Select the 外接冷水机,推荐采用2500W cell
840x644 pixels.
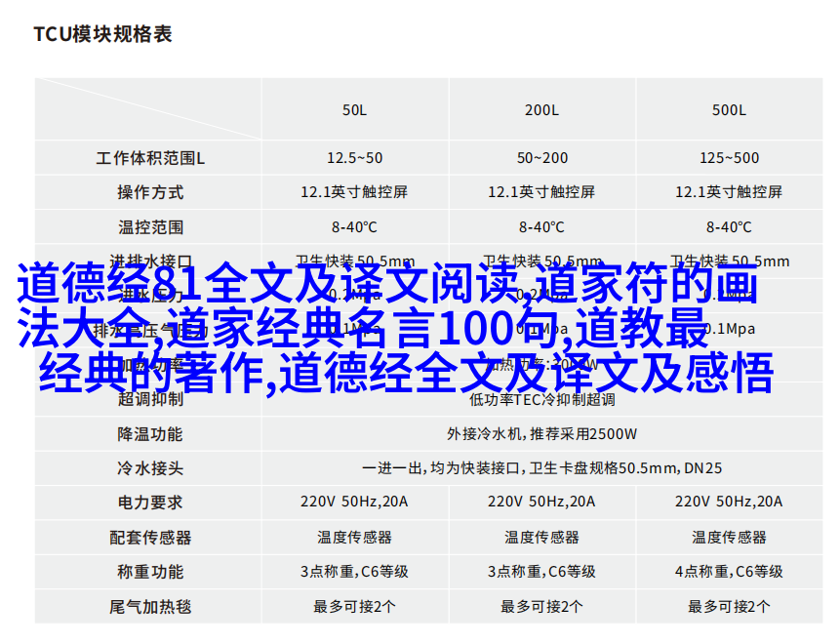[x=541, y=433]
